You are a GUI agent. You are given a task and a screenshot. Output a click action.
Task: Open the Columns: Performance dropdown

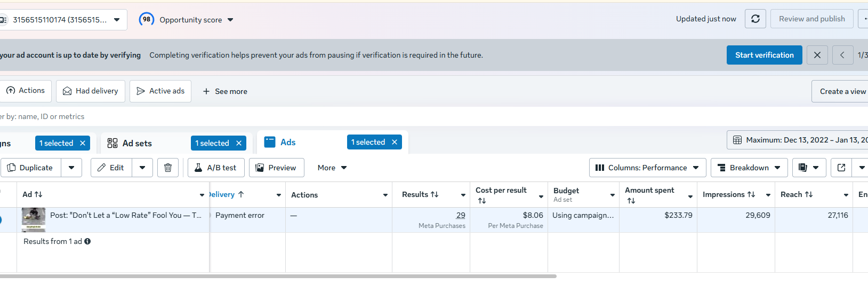[647, 168]
